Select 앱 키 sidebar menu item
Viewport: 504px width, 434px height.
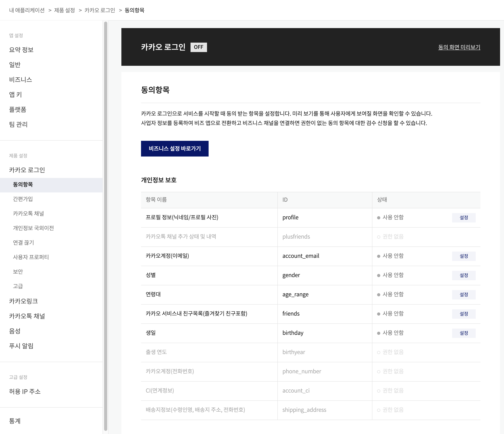pyautogui.click(x=15, y=95)
